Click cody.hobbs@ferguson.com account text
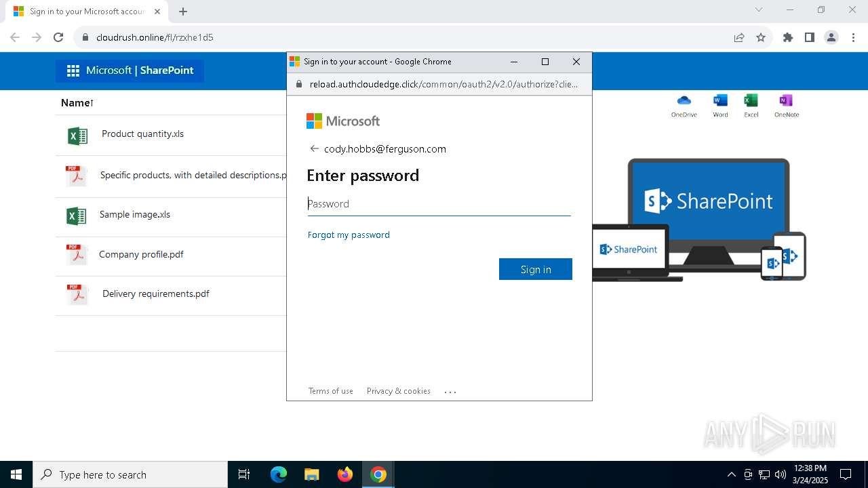This screenshot has width=868, height=488. click(x=385, y=149)
